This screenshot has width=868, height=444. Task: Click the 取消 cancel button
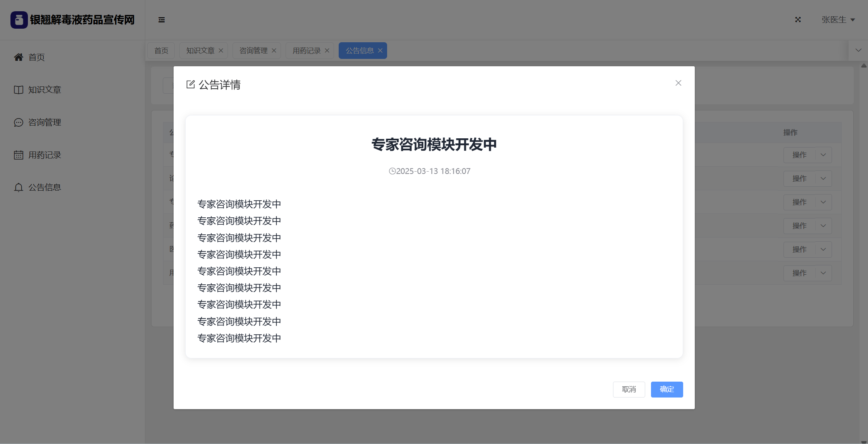(x=629, y=389)
